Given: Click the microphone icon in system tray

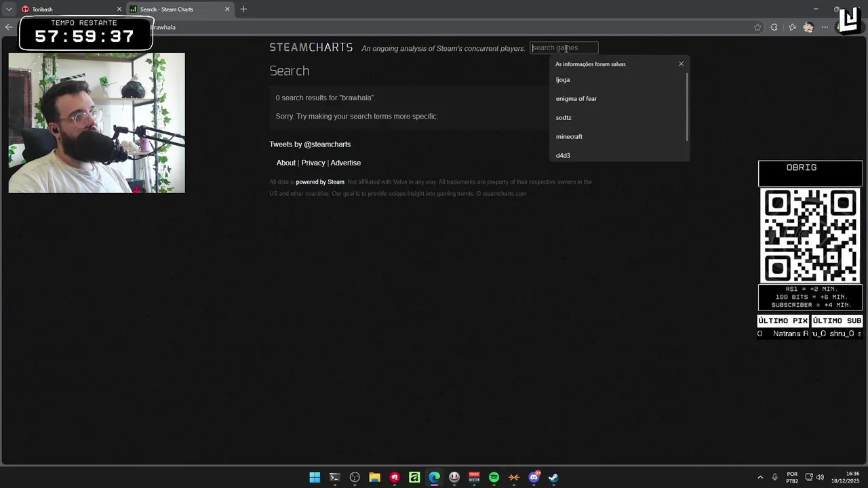Looking at the screenshot, I should point(774,477).
